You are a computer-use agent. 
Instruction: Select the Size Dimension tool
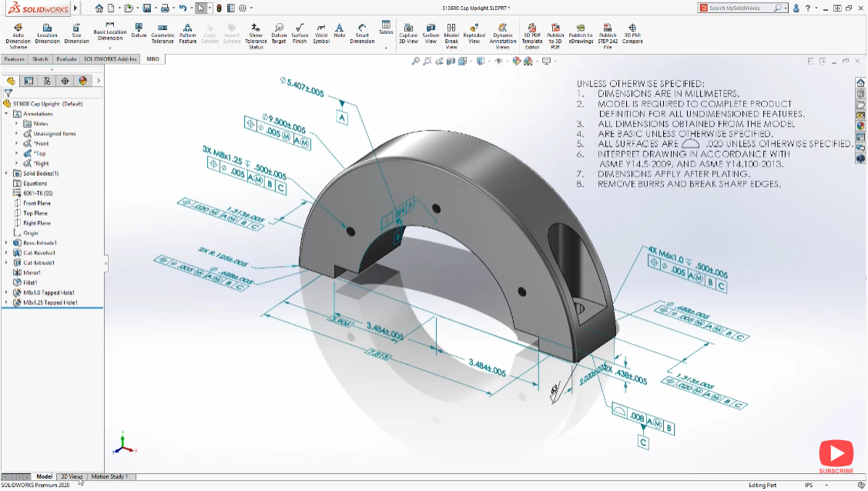point(76,34)
